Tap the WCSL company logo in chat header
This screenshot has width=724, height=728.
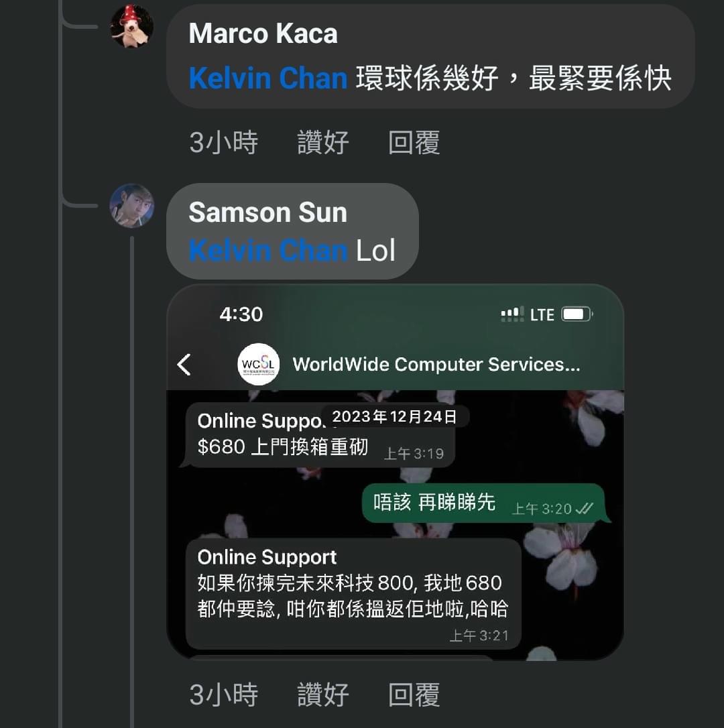point(258,364)
